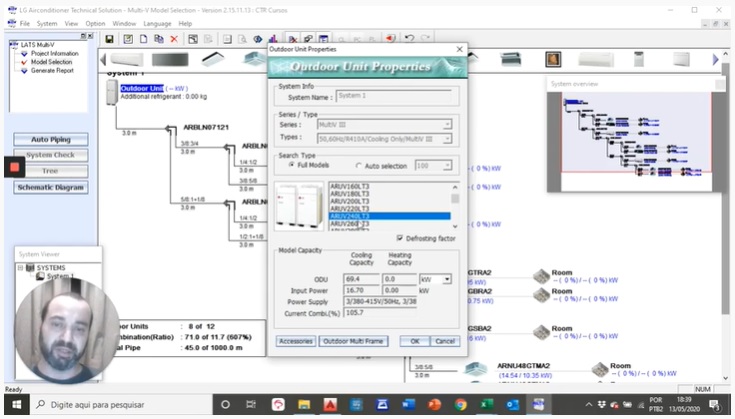Click the red X delete toolbar icon
Screen dimensions: 735x419
click(174, 39)
